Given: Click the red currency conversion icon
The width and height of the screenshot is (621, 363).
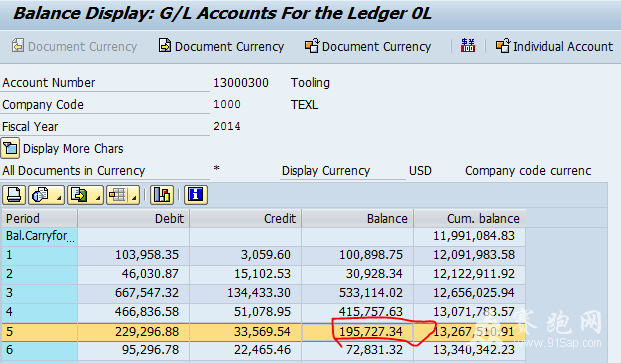Looking at the screenshot, I should pyautogui.click(x=468, y=46).
